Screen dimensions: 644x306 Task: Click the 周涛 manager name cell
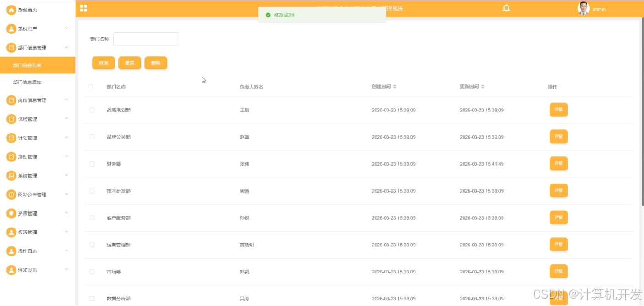tap(245, 191)
